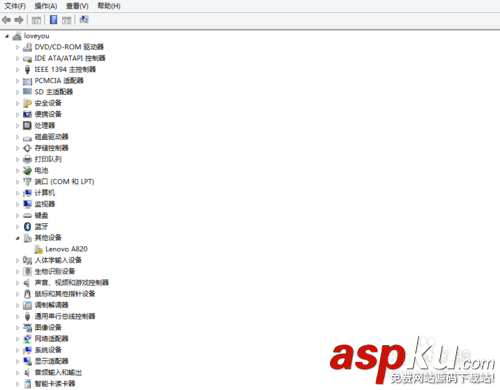Expand the 人体学输入设备 node
The width and height of the screenshot is (500, 390).
click(x=17, y=260)
